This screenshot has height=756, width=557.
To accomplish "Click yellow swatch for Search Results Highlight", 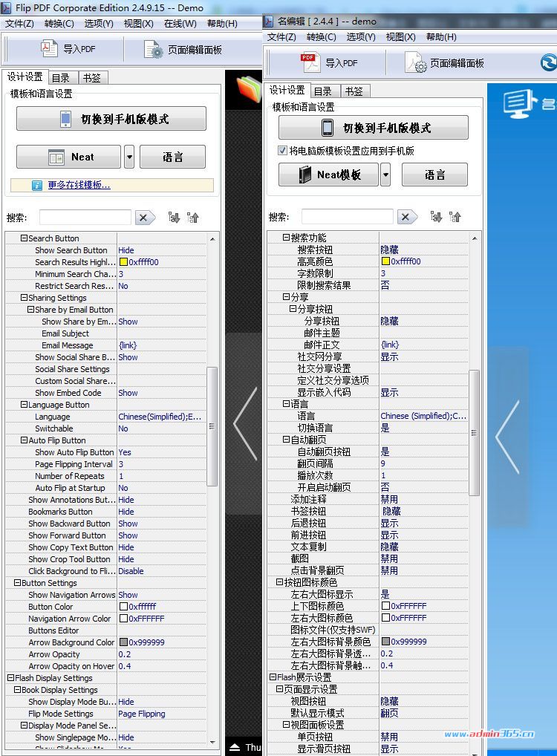I will point(123,262).
